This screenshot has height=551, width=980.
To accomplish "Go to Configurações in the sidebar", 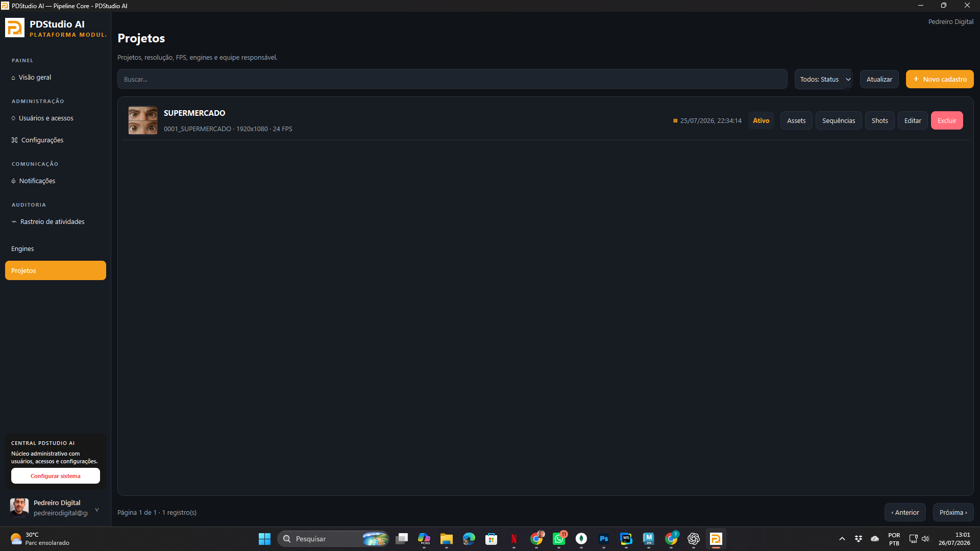I will coord(56,140).
